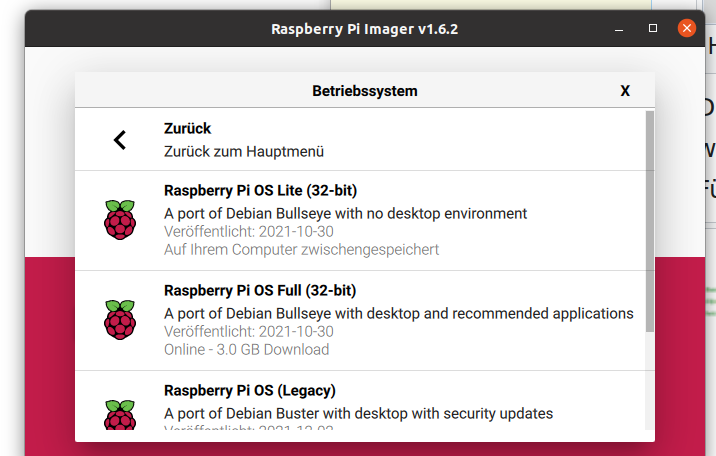Close the Betriebssystem dialog with X

pyautogui.click(x=625, y=91)
